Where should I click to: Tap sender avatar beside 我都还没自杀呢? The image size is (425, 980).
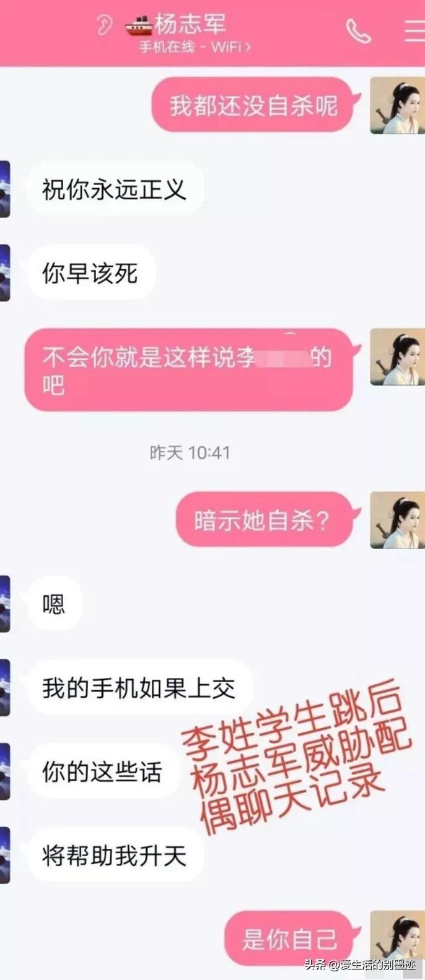(397, 105)
